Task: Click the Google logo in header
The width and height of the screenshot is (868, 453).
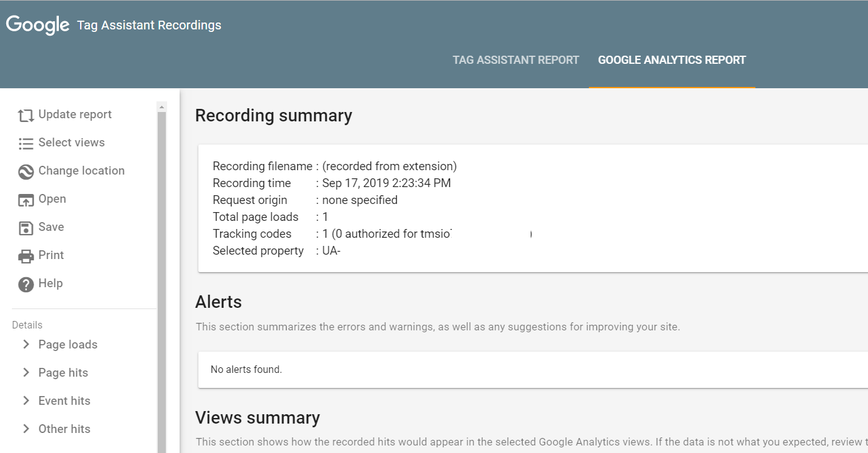Action: pos(38,25)
